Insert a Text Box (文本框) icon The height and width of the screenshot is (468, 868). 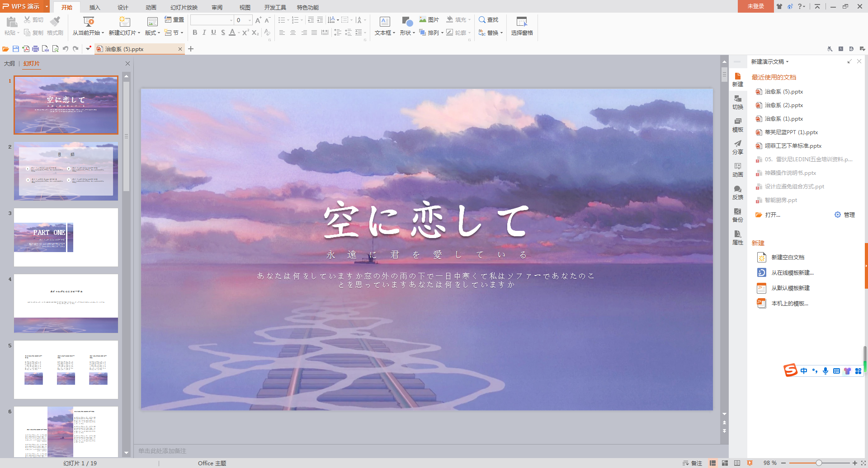[385, 22]
